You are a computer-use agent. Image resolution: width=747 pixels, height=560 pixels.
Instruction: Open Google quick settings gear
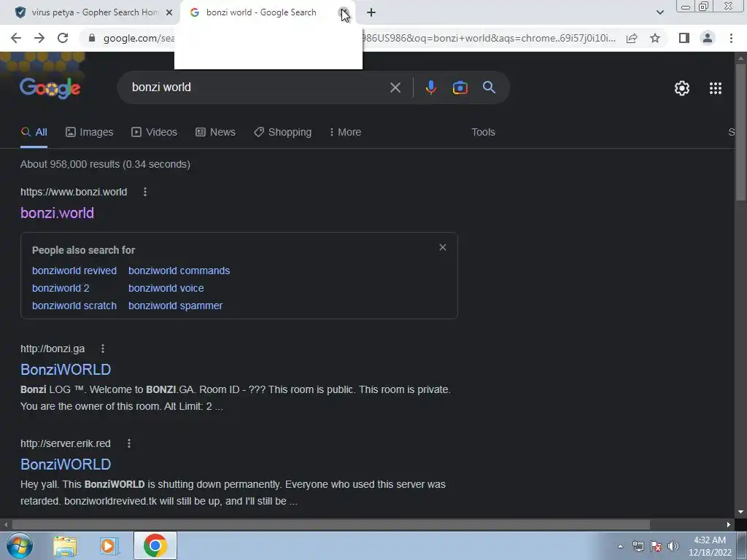(682, 88)
